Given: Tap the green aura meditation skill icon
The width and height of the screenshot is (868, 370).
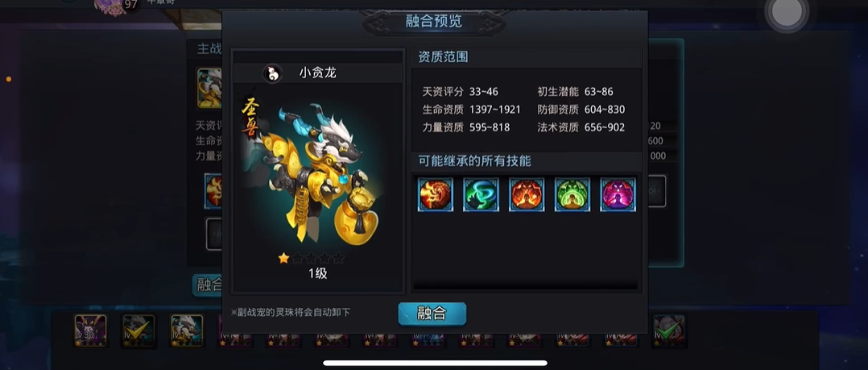Looking at the screenshot, I should [572, 194].
